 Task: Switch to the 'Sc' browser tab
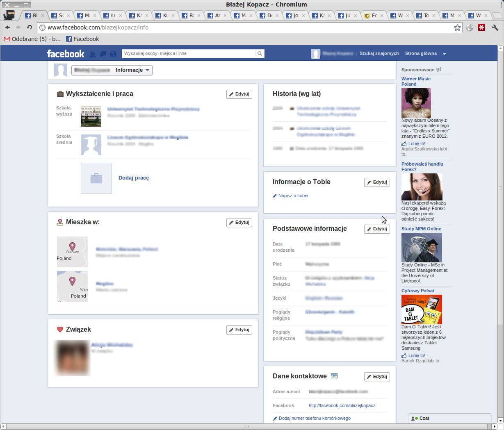[60, 16]
